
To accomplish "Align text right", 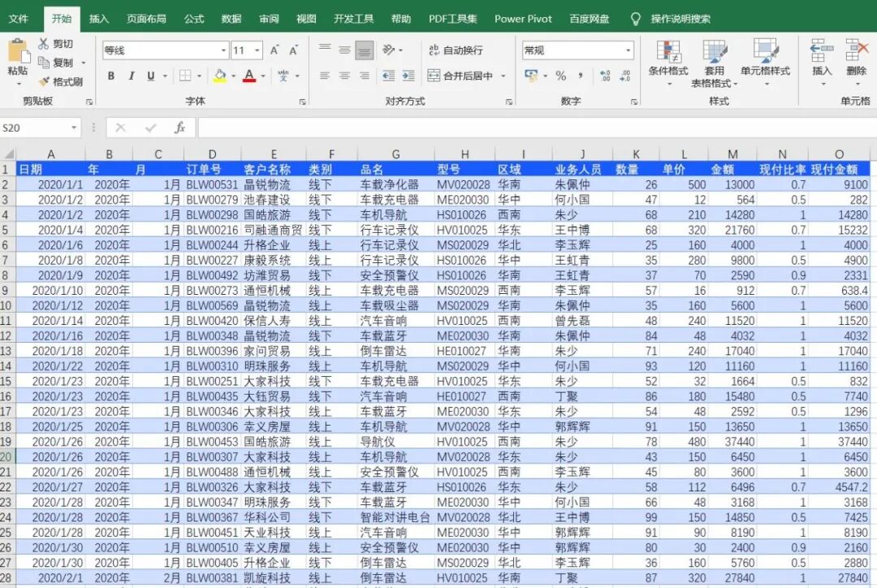I will click(x=365, y=76).
